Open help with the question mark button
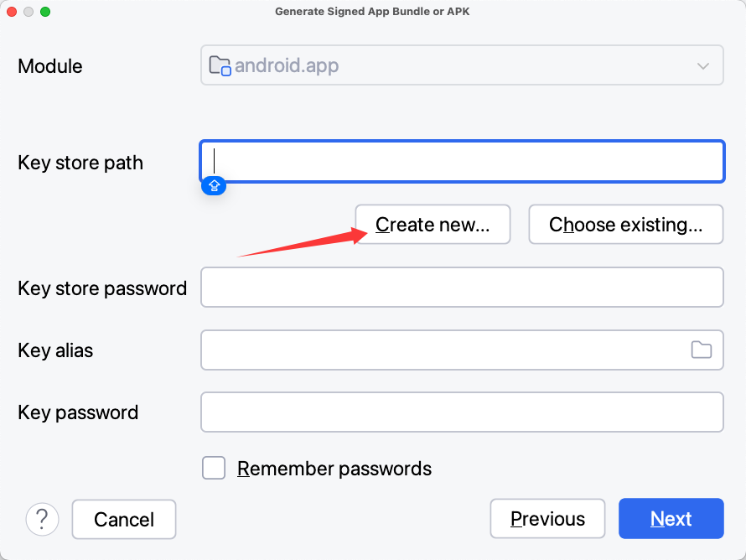The height and width of the screenshot is (560, 746). point(43,519)
